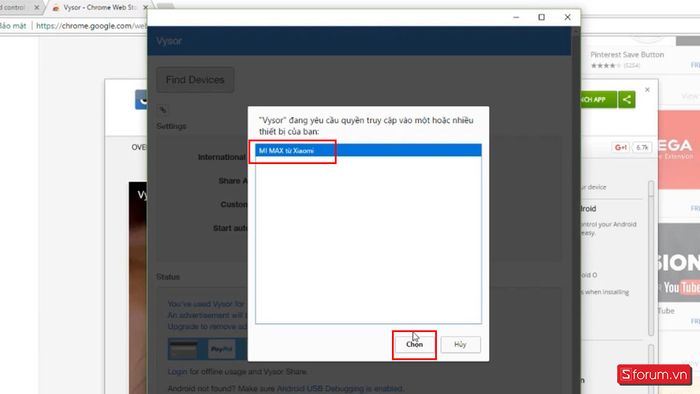Close the first Chrome tab
This screenshot has height=394, width=700.
pos(37,8)
